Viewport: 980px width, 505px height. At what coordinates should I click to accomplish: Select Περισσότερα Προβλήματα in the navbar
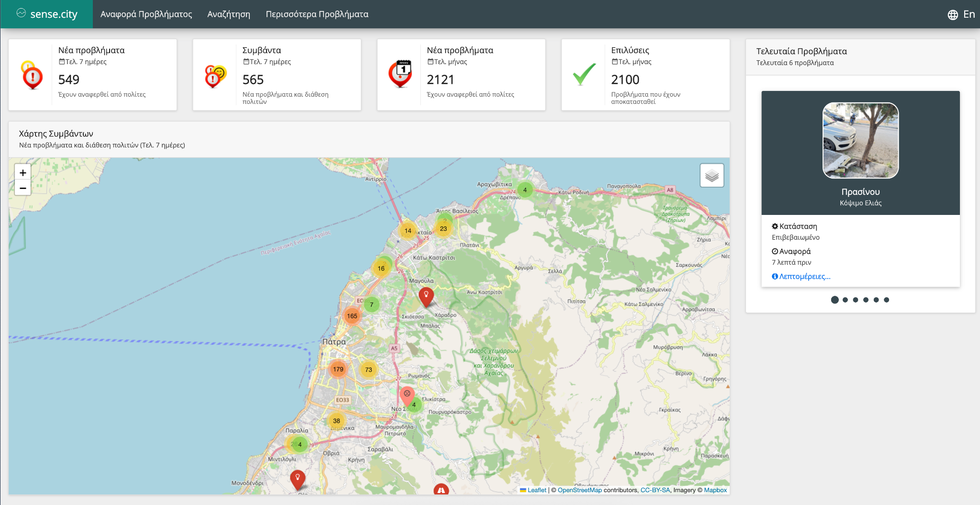316,14
